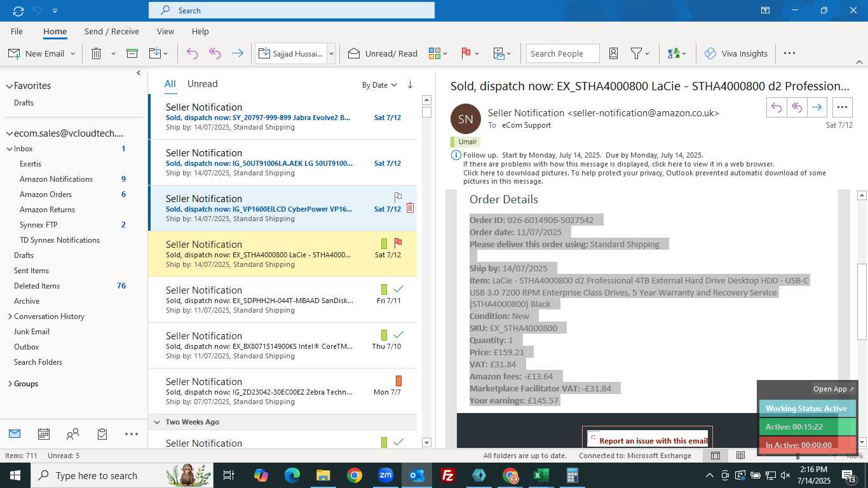Click the Filter Email funnel icon
868x488 pixels.
[636, 53]
